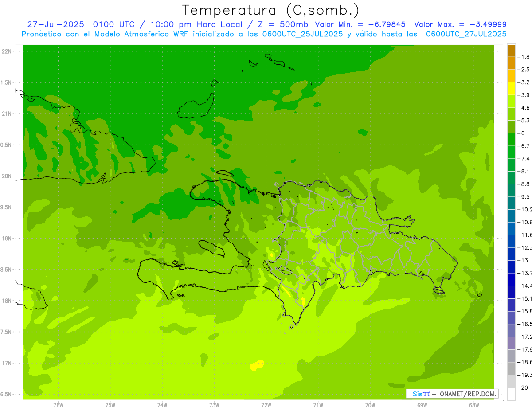The width and height of the screenshot is (532, 411).
Task: Click the '75W' longitude label
Action: pyautogui.click(x=110, y=405)
